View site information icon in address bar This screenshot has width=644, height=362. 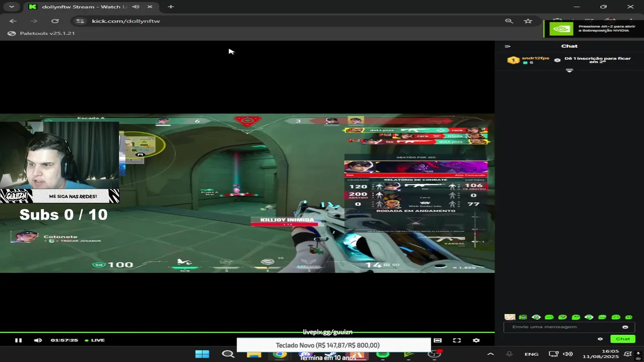(x=80, y=21)
